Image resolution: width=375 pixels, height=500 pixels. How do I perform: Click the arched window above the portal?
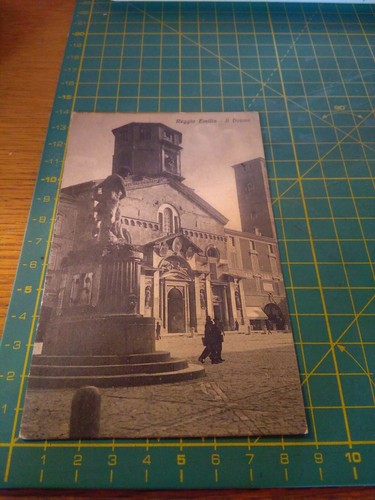pyautogui.click(x=168, y=219)
